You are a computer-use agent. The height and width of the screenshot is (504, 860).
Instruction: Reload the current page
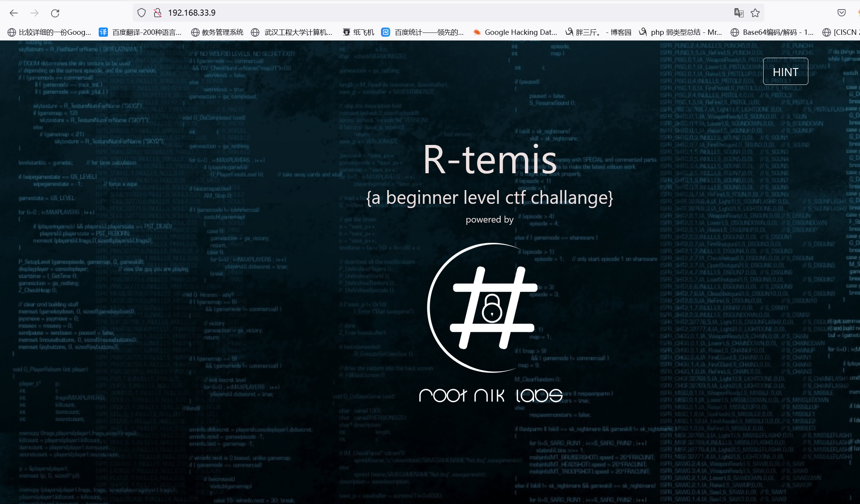coord(55,13)
